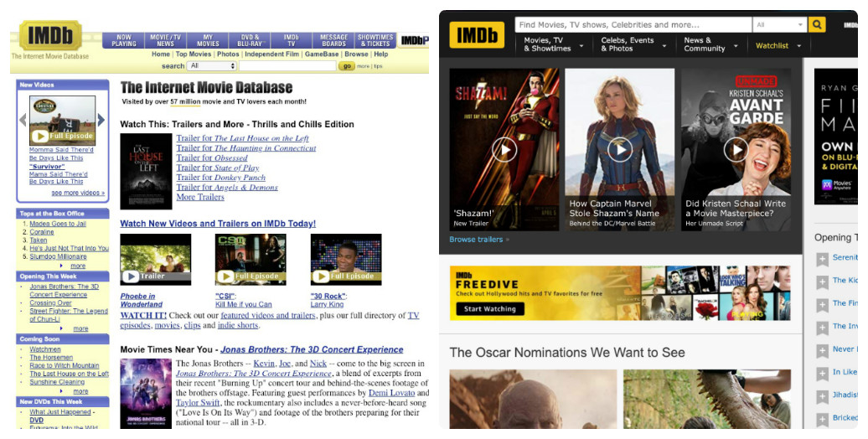Open the Movie/TV News tab

pyautogui.click(x=165, y=40)
